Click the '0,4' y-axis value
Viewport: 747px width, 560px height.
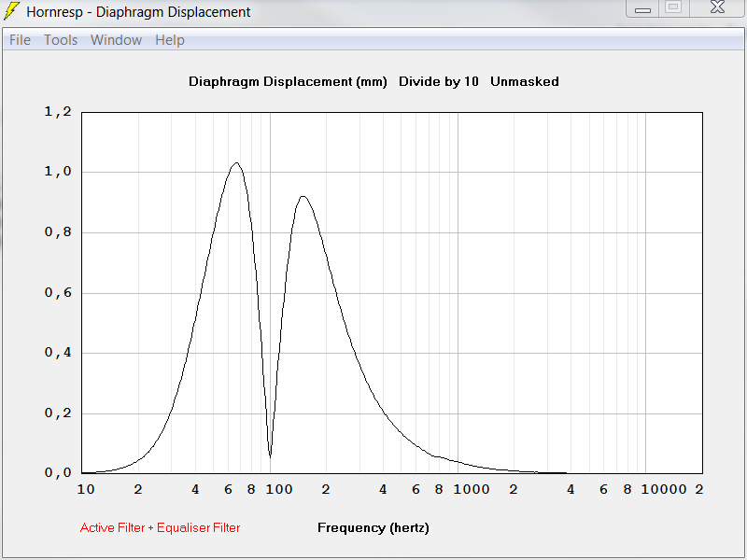tap(58, 353)
